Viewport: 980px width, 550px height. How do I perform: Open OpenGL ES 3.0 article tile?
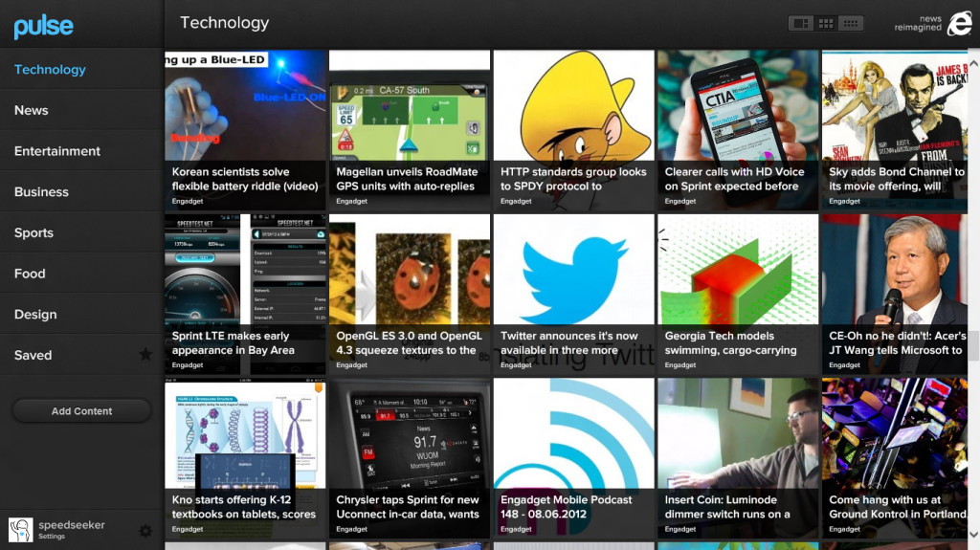(410, 295)
